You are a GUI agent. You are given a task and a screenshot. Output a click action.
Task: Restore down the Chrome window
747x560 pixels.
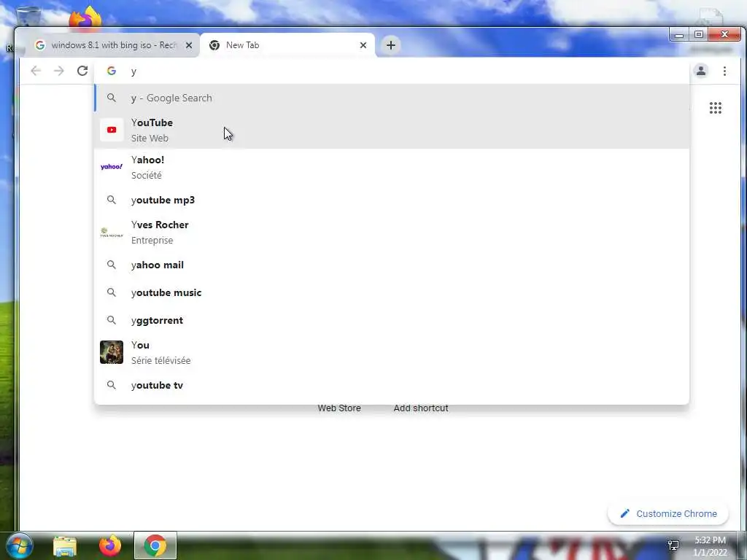tap(698, 35)
